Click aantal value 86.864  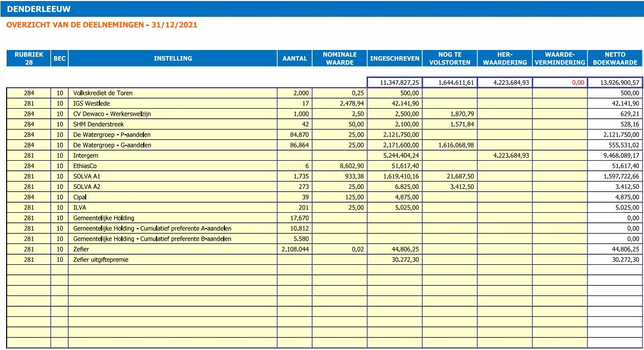click(x=295, y=145)
